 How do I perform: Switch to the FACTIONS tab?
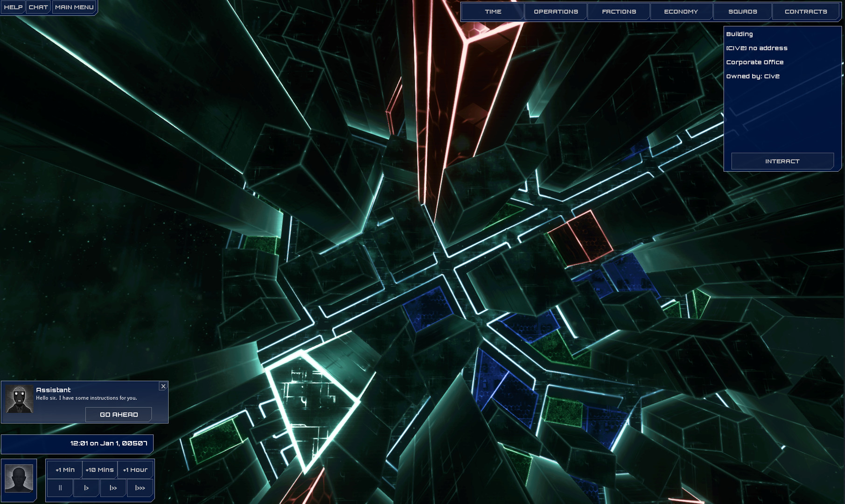[618, 11]
